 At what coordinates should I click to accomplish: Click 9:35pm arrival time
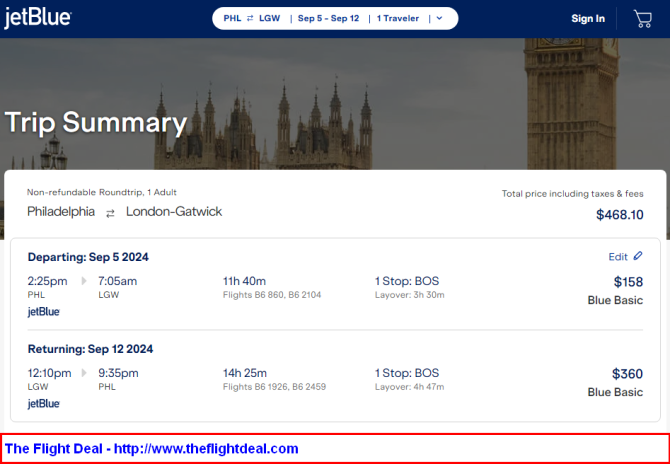(x=118, y=373)
